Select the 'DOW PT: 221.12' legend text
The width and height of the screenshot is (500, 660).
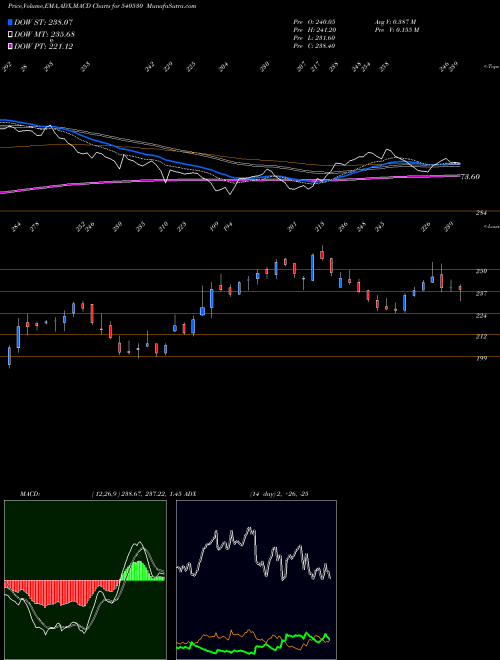[43, 46]
